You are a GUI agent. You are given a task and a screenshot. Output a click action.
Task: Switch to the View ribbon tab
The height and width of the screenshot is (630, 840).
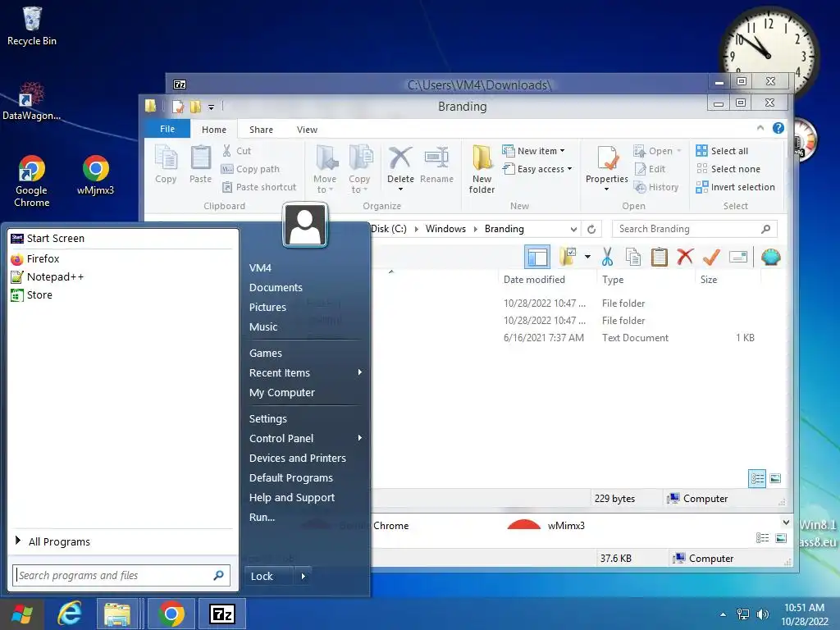coord(307,129)
